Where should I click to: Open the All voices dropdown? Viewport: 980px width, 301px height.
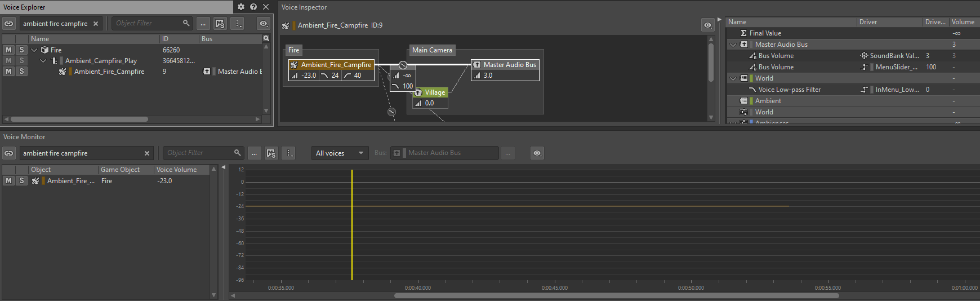click(x=340, y=153)
